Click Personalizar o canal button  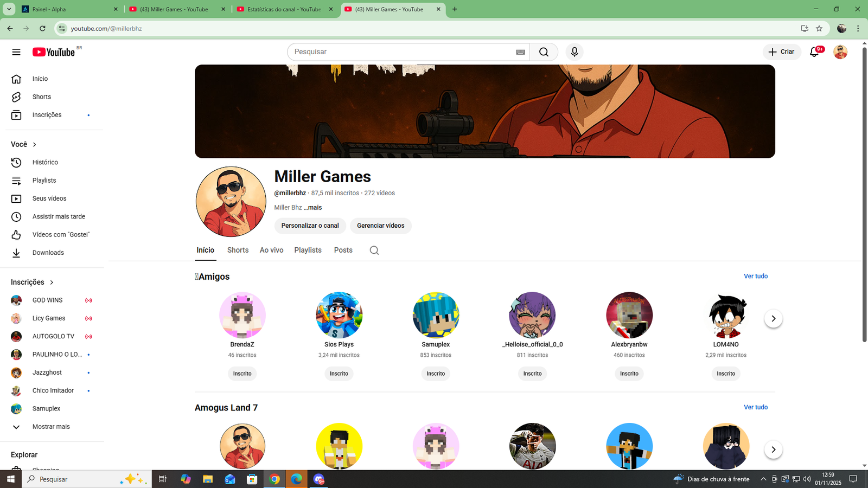[x=310, y=226]
